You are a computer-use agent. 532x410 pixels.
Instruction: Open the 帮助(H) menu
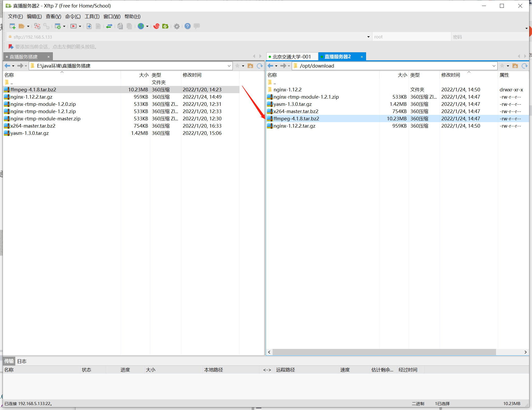pyautogui.click(x=132, y=17)
